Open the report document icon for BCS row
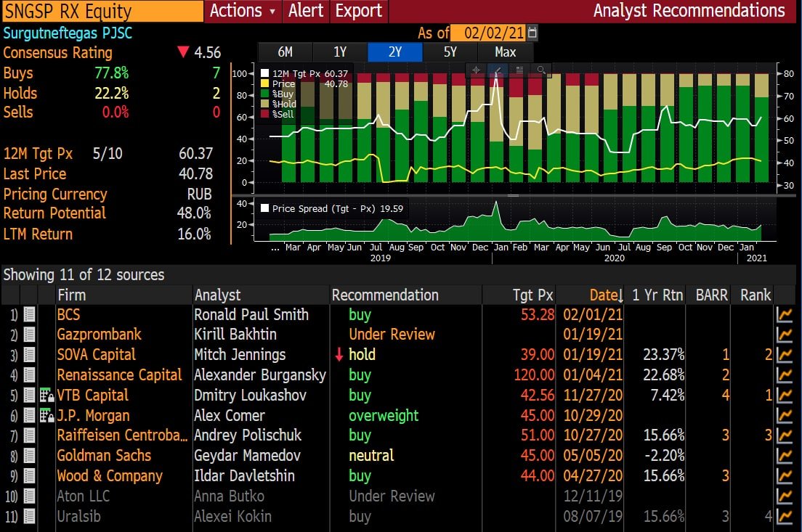The height and width of the screenshot is (532, 802). (29, 314)
